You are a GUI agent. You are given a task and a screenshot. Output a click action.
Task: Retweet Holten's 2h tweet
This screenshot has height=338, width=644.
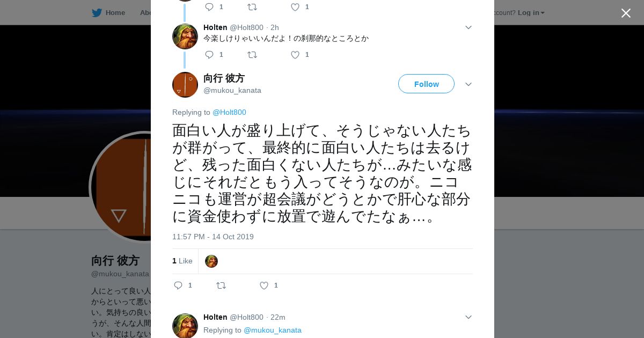(252, 55)
